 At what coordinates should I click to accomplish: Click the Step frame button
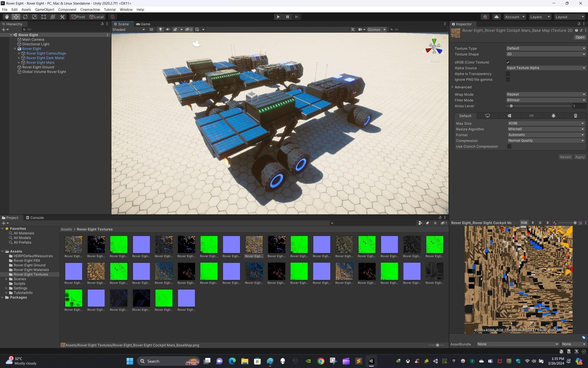pyautogui.click(x=297, y=17)
